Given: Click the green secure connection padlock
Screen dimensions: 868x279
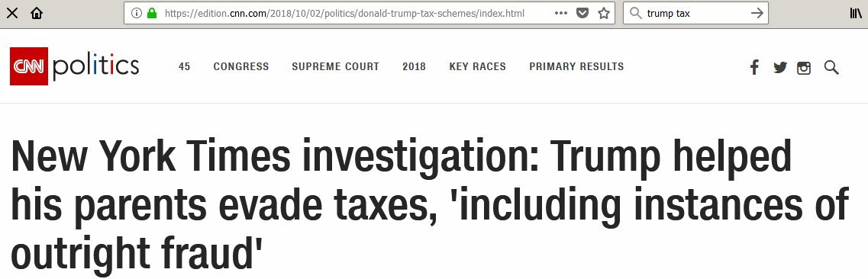Looking at the screenshot, I should point(152,13).
